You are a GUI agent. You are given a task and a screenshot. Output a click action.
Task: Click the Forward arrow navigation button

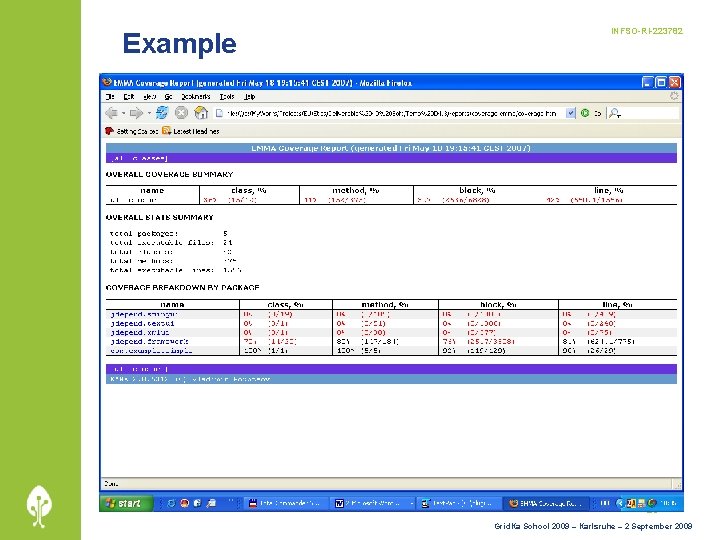[136, 112]
